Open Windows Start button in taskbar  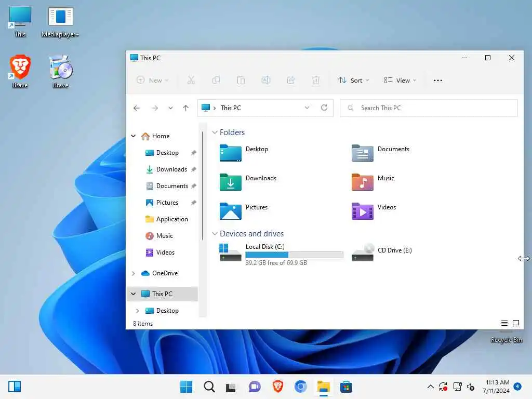(186, 387)
